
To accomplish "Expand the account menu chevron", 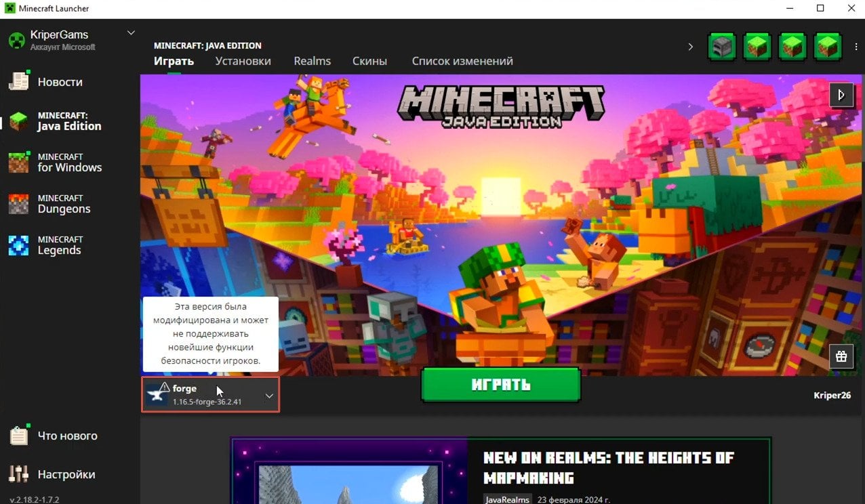I will tap(131, 33).
